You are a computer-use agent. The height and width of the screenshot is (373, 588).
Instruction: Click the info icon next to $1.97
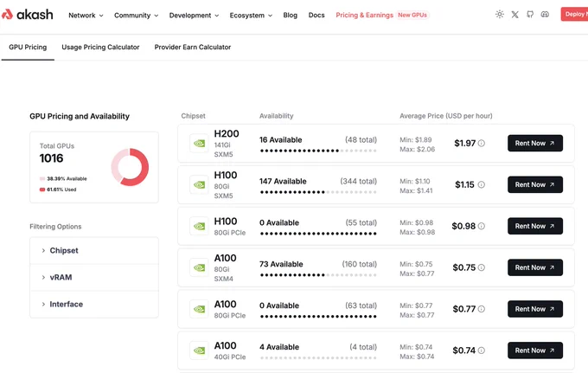pos(482,143)
